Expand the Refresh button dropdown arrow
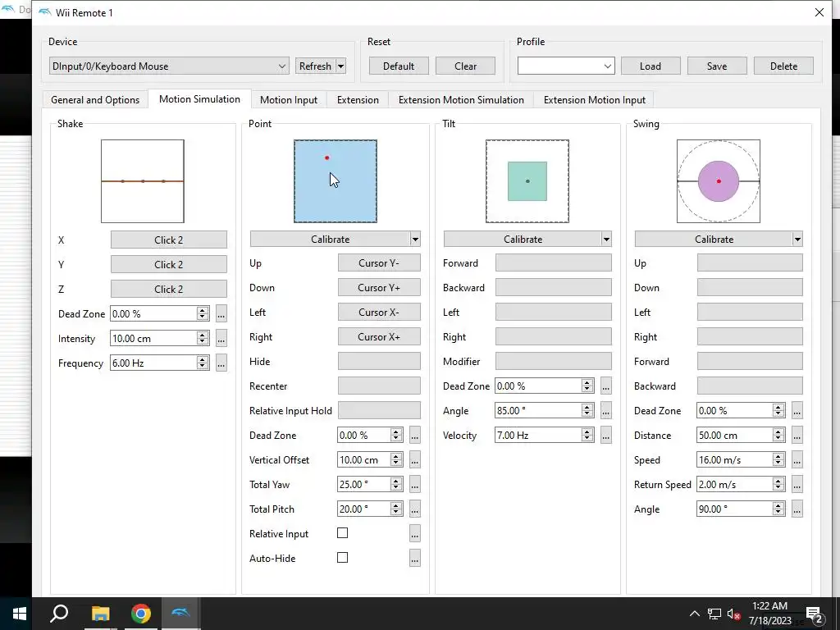This screenshot has width=840, height=630. point(340,66)
